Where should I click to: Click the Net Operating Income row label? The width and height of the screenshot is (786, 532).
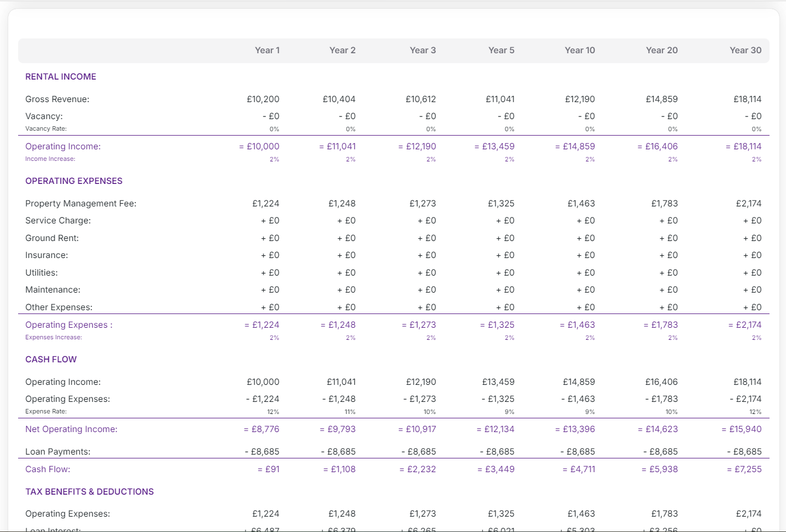(x=71, y=429)
